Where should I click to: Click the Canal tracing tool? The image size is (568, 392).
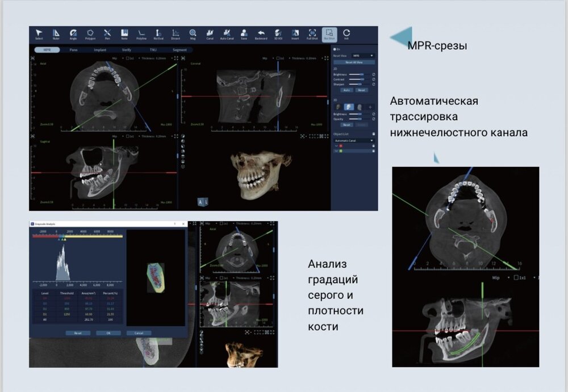pos(210,35)
